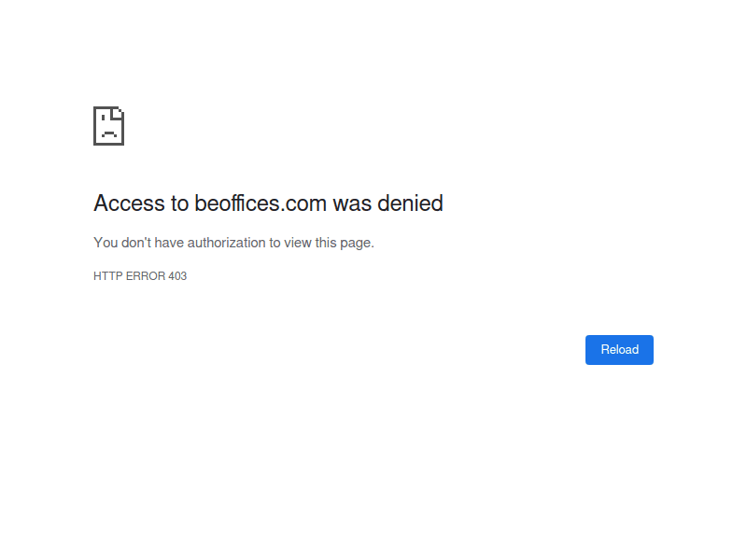Select the authorization message below the heading
Screen dimensions: 747x560
(233, 242)
